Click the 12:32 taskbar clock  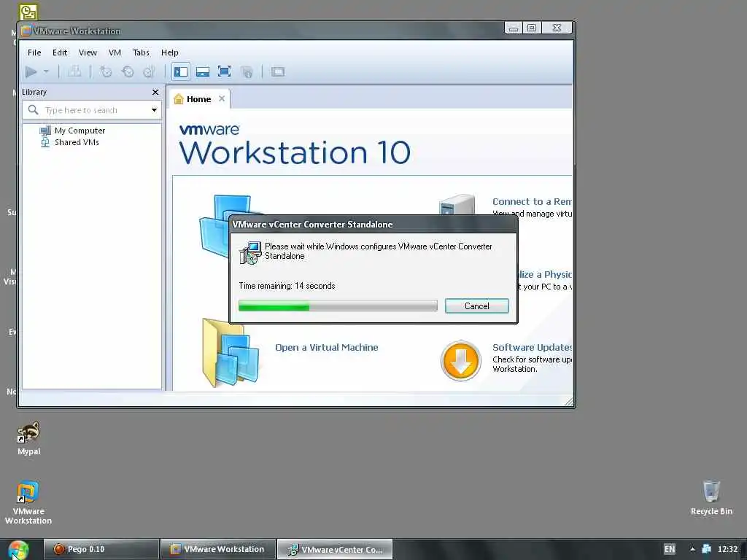[x=727, y=549]
